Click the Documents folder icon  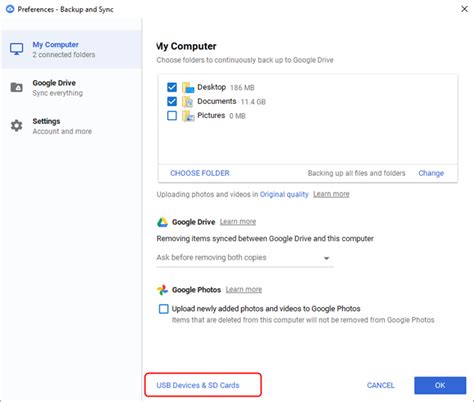(188, 101)
